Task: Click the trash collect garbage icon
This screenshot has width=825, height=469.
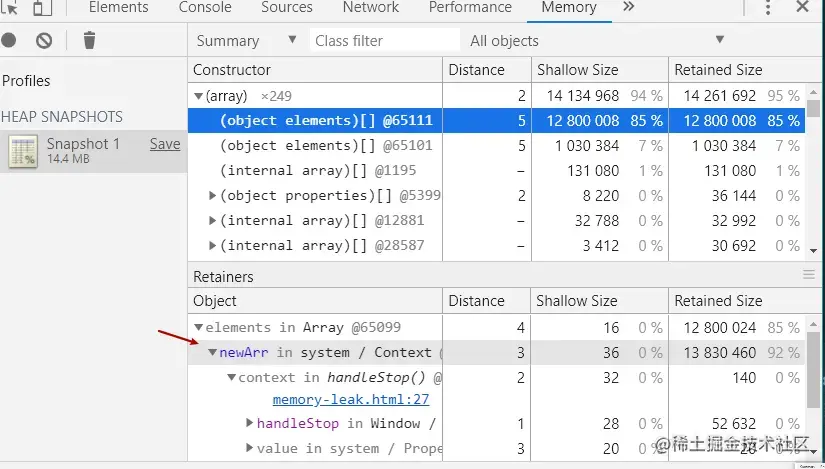Action: (89, 40)
